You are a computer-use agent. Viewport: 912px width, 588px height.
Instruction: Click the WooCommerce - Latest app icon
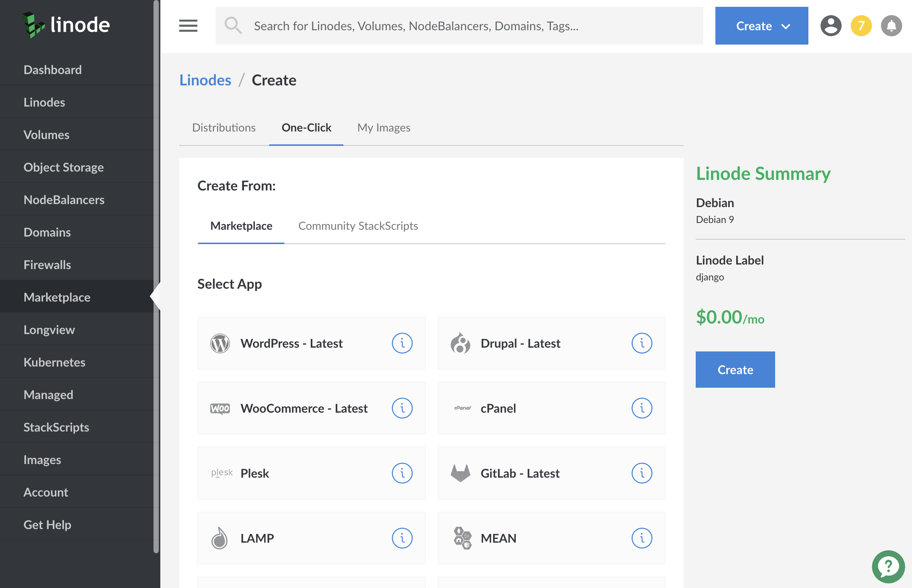pos(221,408)
